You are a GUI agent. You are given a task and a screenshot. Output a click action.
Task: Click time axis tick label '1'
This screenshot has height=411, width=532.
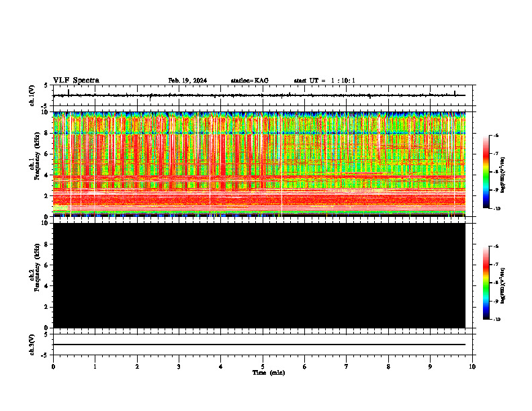click(x=95, y=367)
